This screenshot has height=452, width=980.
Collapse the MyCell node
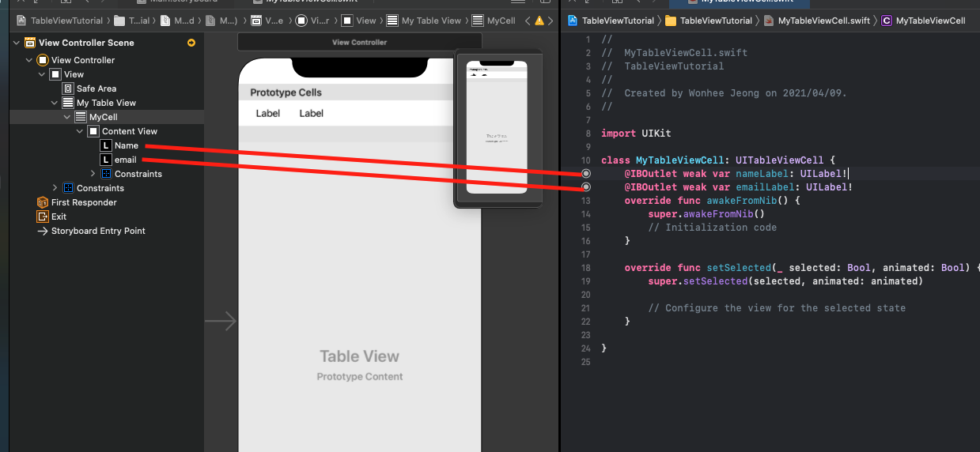pos(68,117)
